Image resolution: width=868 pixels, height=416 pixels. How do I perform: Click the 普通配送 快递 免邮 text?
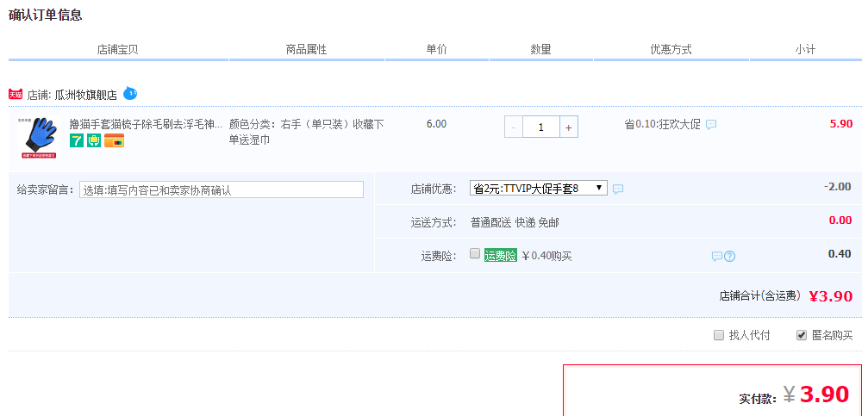click(515, 222)
